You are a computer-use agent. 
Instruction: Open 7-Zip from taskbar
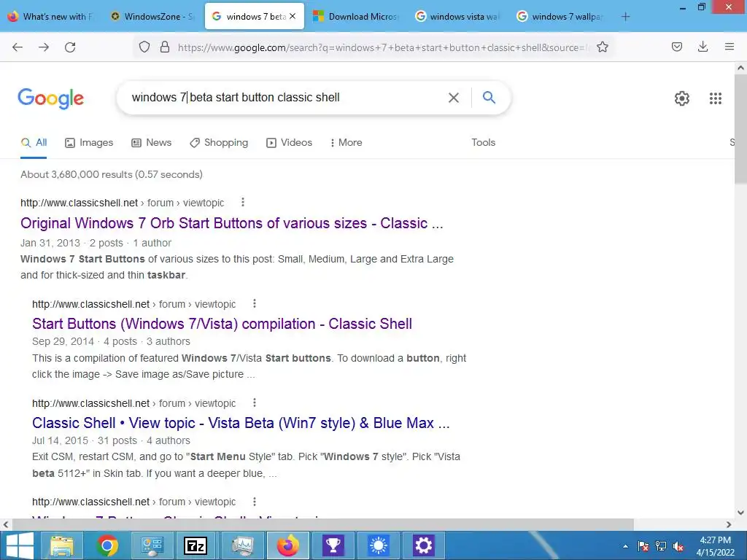click(x=196, y=545)
